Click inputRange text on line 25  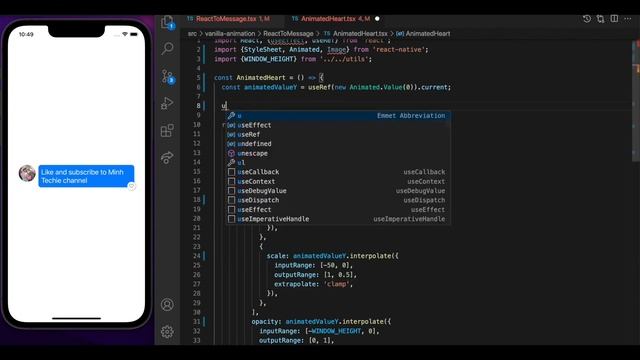pos(293,265)
